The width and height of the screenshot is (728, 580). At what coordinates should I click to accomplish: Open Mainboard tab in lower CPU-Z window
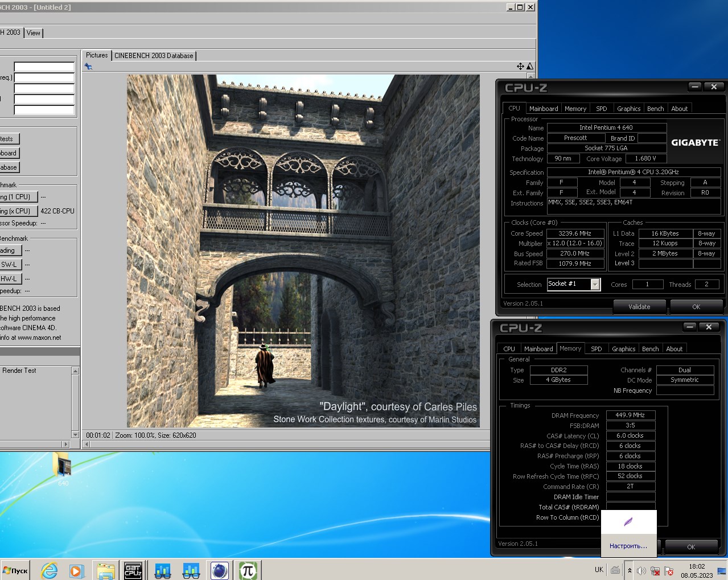(538, 349)
